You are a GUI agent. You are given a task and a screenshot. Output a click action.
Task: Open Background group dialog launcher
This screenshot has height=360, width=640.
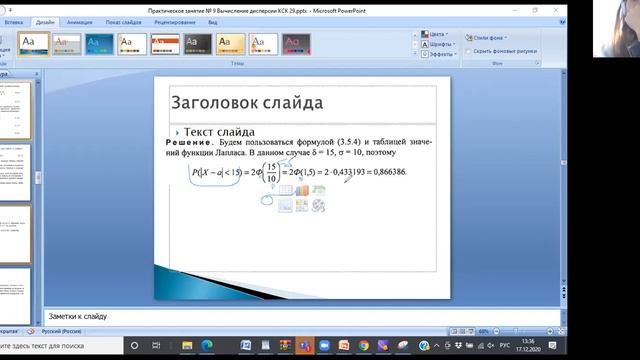pos(537,63)
